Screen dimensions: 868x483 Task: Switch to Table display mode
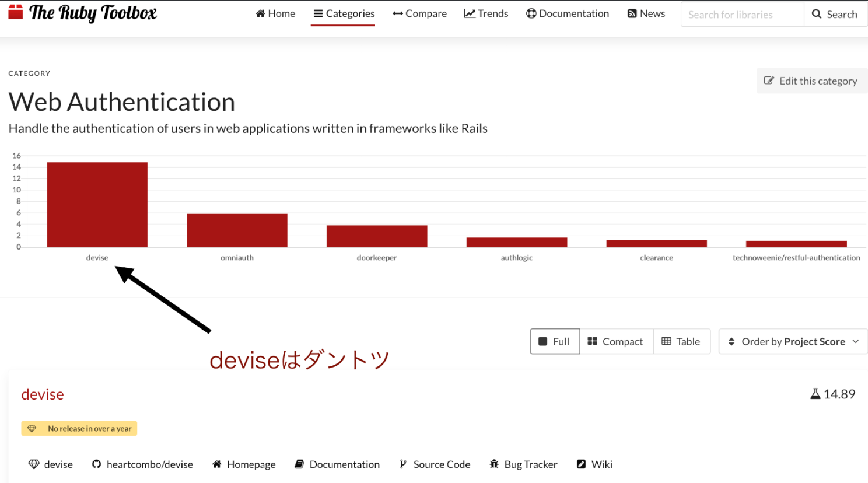(x=681, y=341)
